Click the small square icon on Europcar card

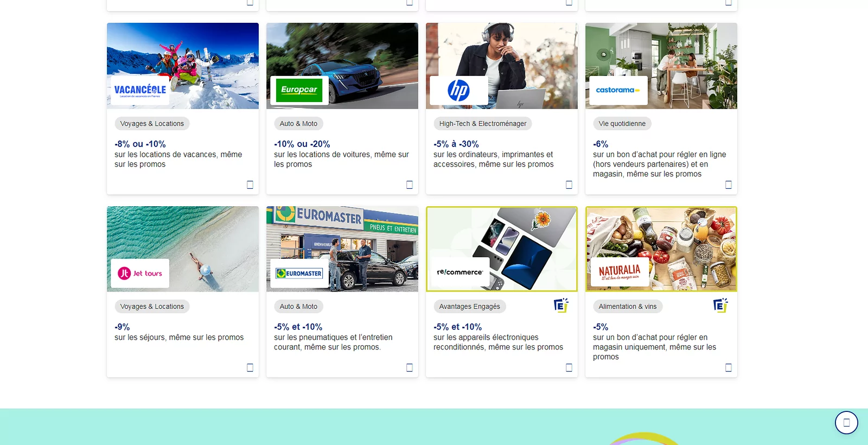pos(410,185)
